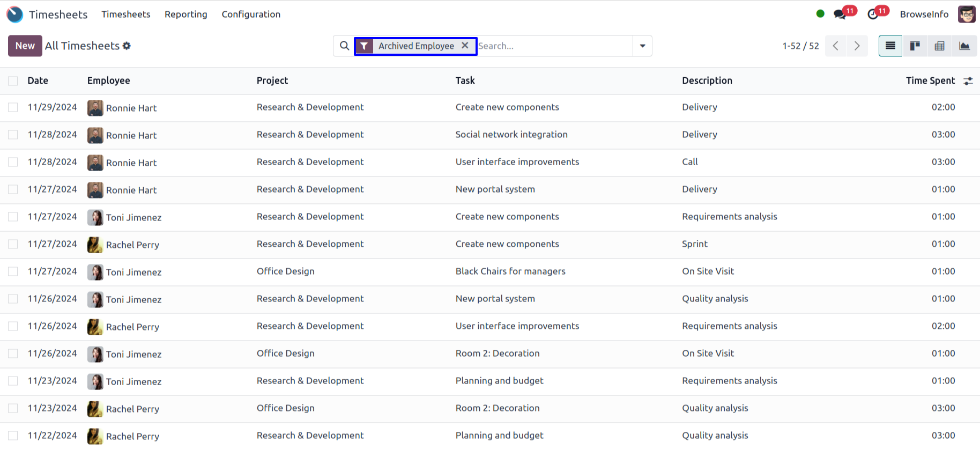The image size is (980, 449).
Task: Open optional columns adjust icon
Action: click(x=968, y=81)
